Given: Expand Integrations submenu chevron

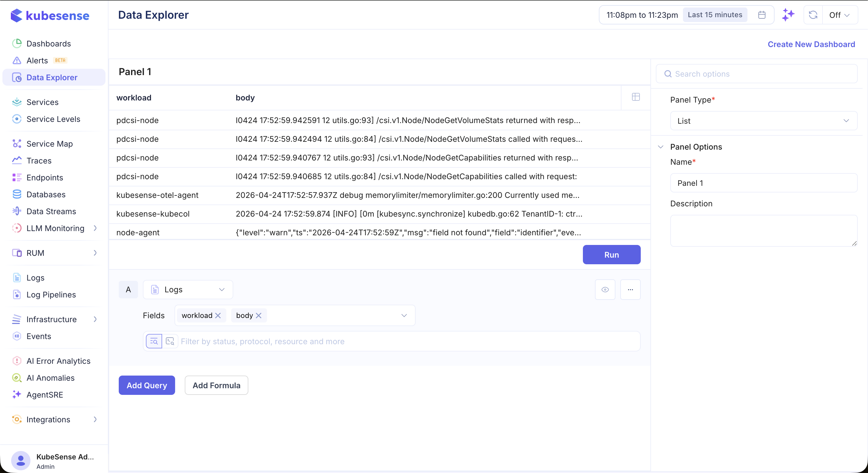Looking at the screenshot, I should point(95,419).
